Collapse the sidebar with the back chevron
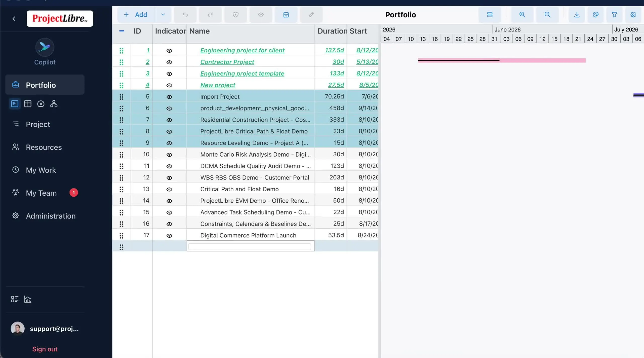 [14, 19]
